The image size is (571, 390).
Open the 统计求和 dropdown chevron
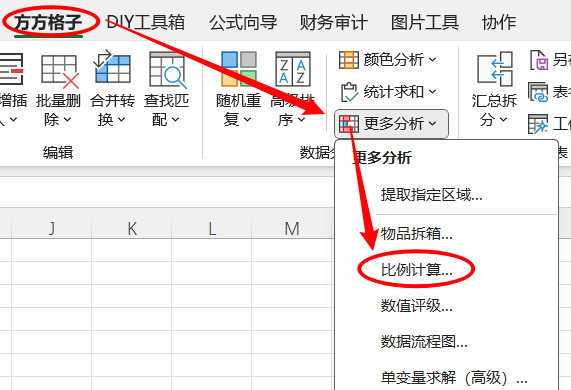point(432,92)
